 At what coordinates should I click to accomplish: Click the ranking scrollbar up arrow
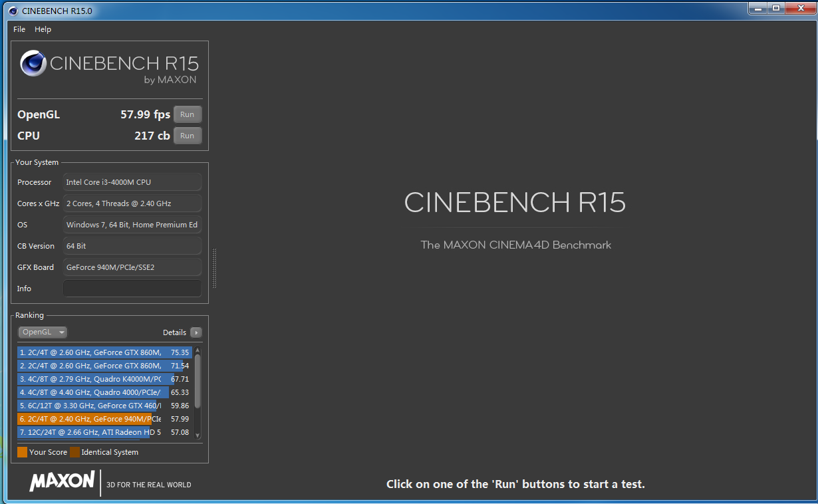198,350
